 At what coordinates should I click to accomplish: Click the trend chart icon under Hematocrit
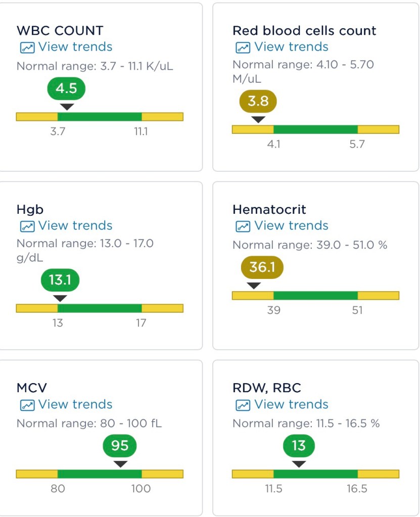coord(243,226)
